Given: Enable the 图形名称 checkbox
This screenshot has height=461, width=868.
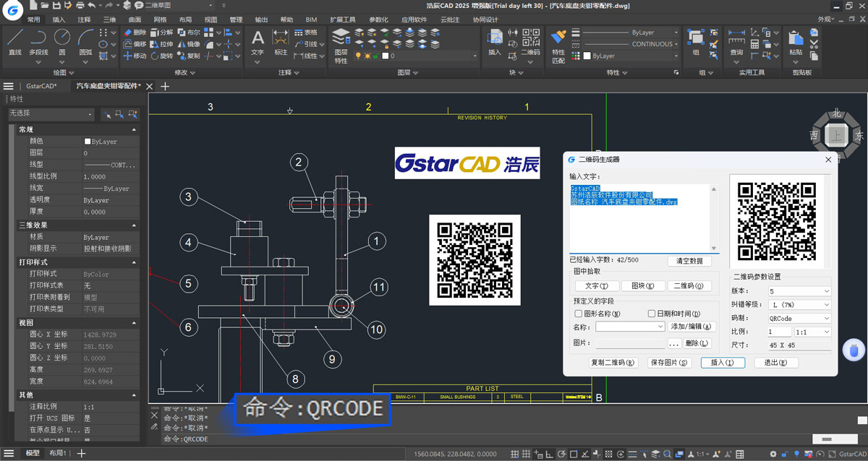Looking at the screenshot, I should 579,314.
